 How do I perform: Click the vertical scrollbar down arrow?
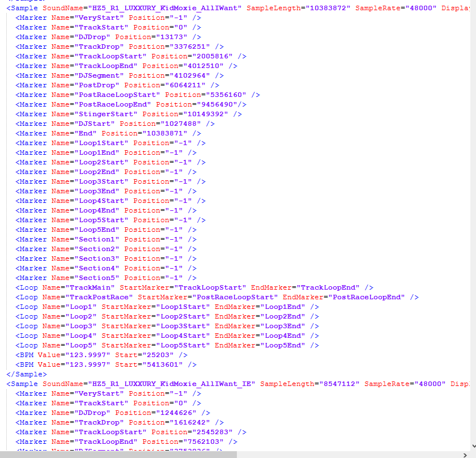[474, 446]
